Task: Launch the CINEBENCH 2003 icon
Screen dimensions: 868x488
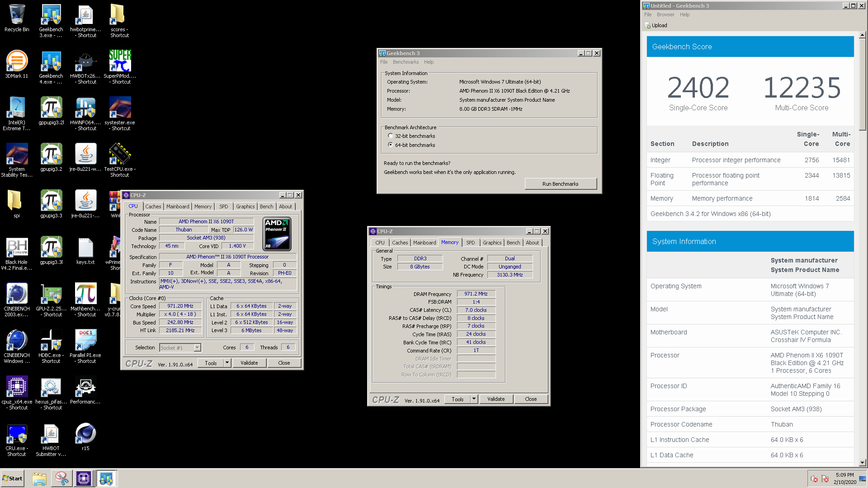Action: (17, 300)
